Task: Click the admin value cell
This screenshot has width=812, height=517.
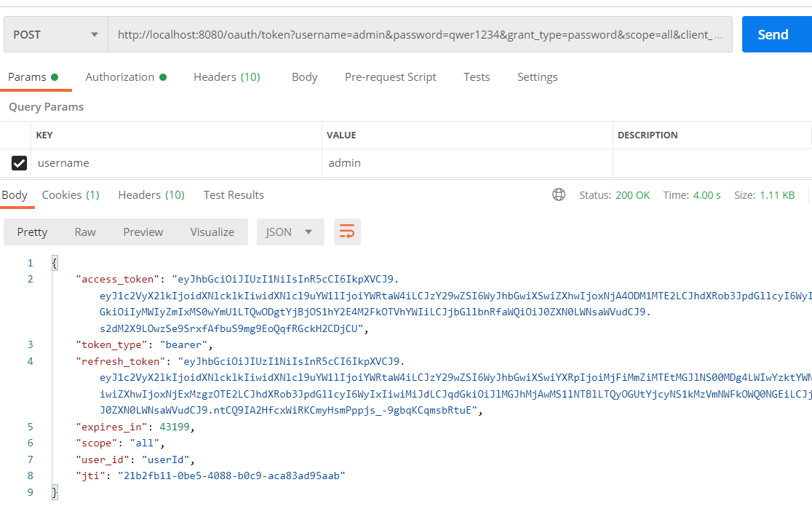Action: pyautogui.click(x=467, y=163)
